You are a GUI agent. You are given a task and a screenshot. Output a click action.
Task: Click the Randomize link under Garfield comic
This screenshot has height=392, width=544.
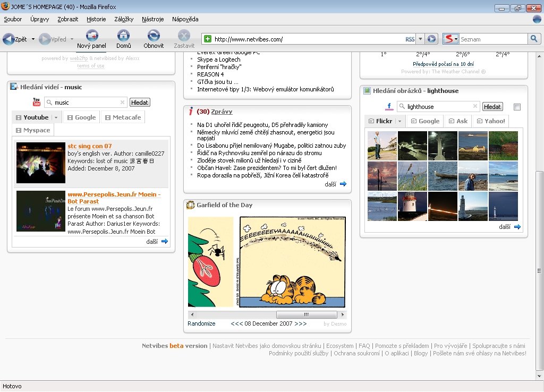pos(201,323)
